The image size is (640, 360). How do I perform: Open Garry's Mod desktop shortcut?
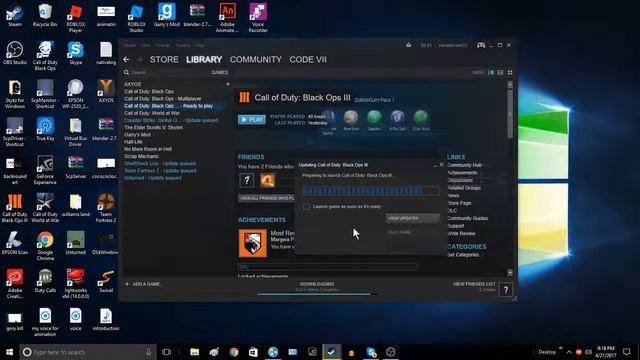coord(167,15)
